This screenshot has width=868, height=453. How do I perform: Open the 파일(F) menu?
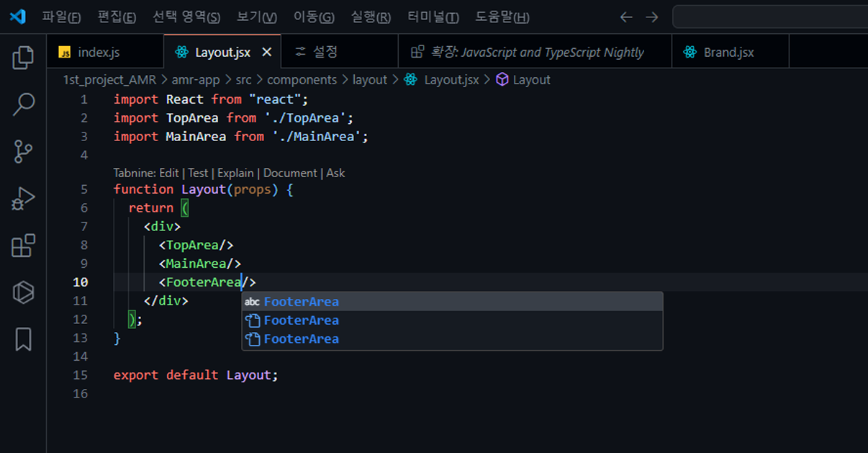(x=61, y=17)
